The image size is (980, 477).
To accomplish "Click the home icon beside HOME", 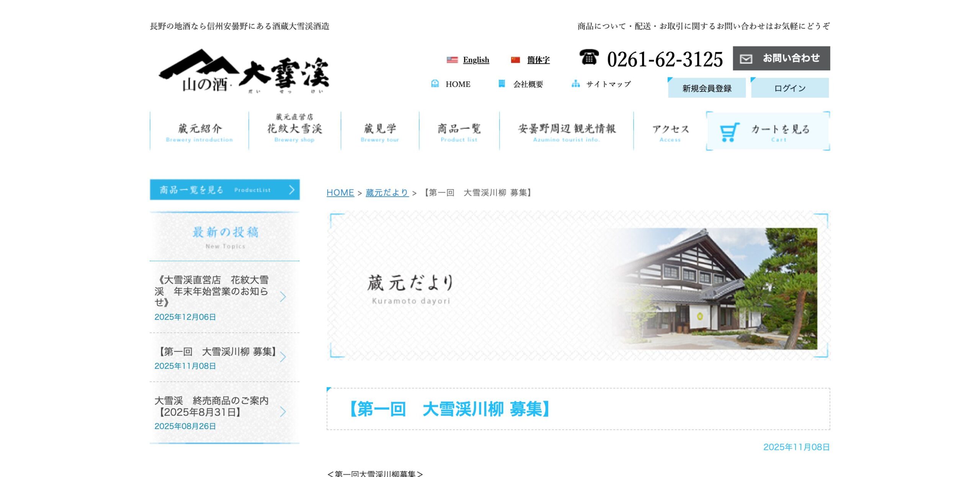I will (435, 83).
